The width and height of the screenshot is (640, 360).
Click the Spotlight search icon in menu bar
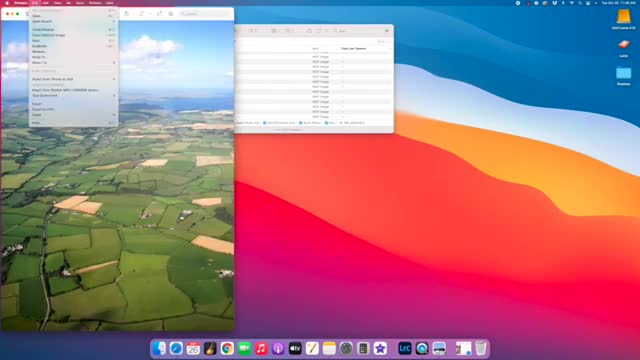click(580, 3)
